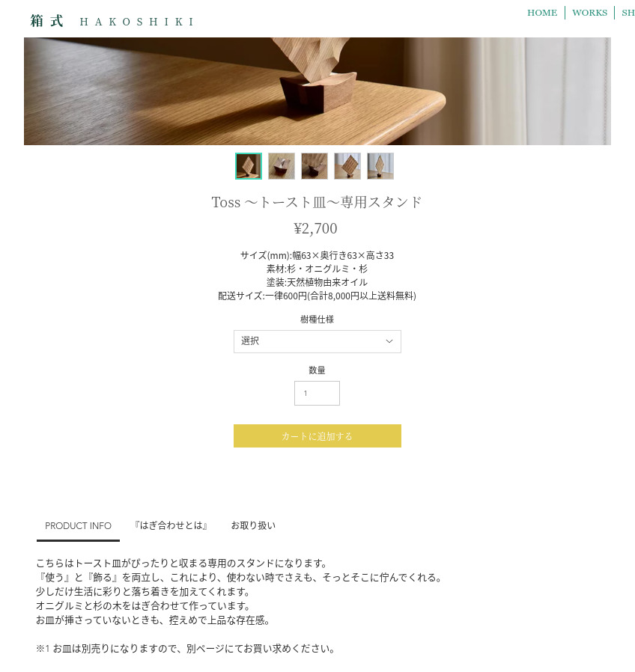635x672 pixels.
Task: Focus the 数量 quantity input field
Action: pyautogui.click(x=317, y=393)
